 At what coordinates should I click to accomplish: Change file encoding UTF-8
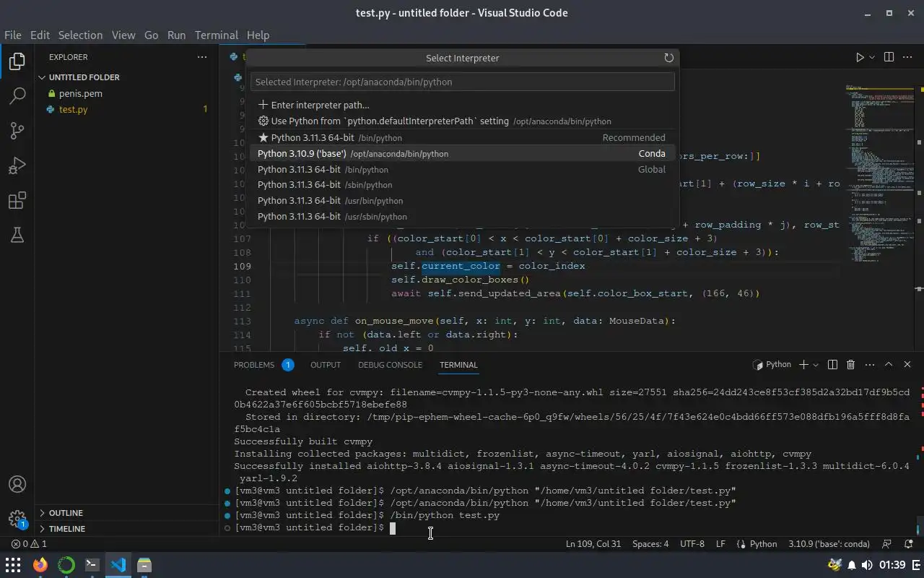pyautogui.click(x=692, y=544)
